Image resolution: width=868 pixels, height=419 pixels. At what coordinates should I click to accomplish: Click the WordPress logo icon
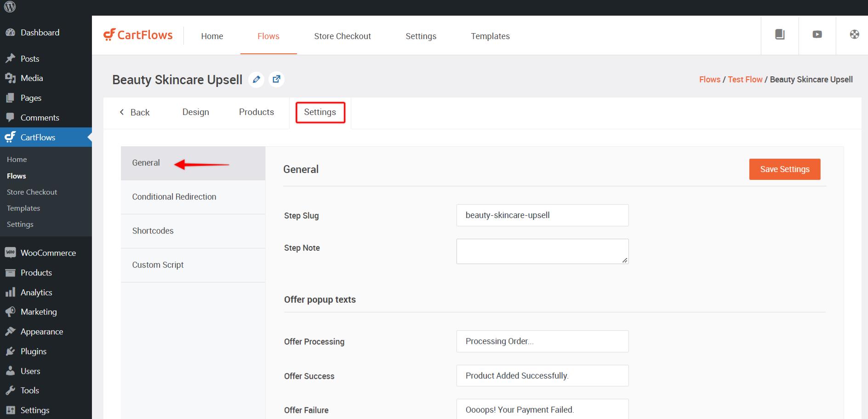(x=10, y=7)
